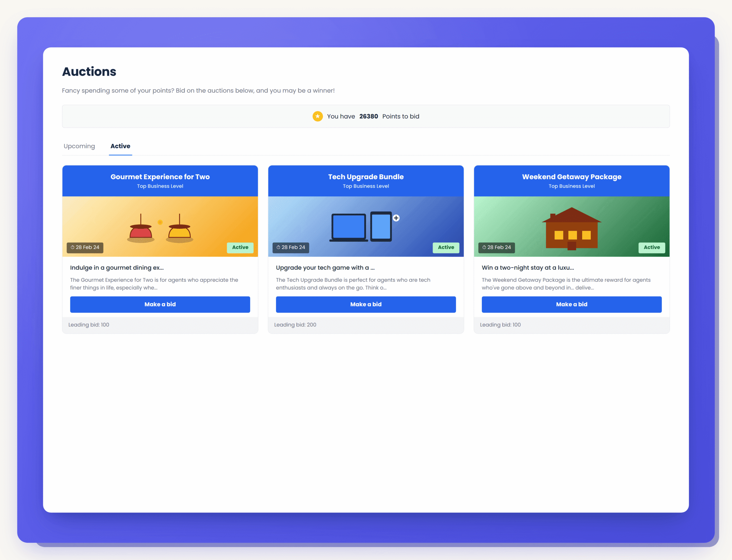The width and height of the screenshot is (732, 560).
Task: Make a bid on Tech Upgrade Bundle
Action: [x=366, y=304]
